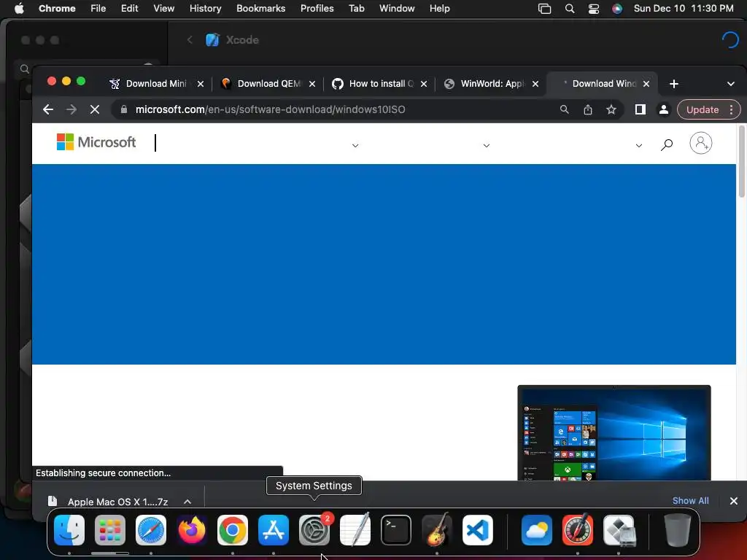The image size is (747, 560).
Task: Bookmark this page with the star icon
Action: tap(611, 109)
